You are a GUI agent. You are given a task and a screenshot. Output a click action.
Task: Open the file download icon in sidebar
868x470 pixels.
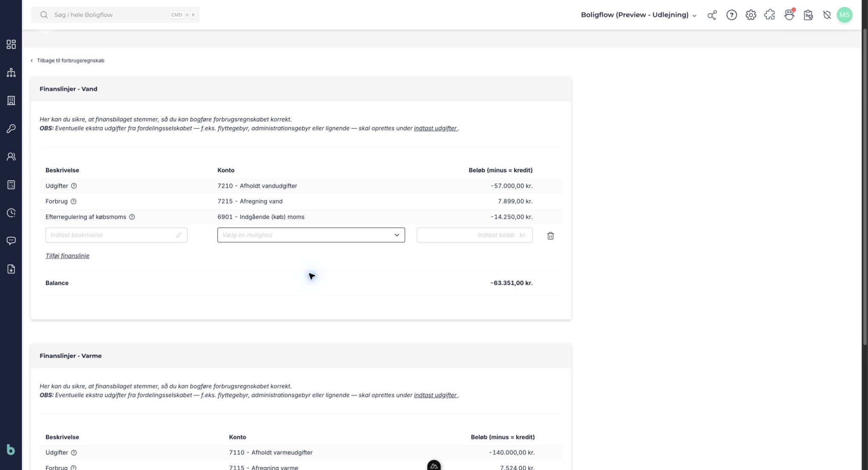(x=11, y=269)
